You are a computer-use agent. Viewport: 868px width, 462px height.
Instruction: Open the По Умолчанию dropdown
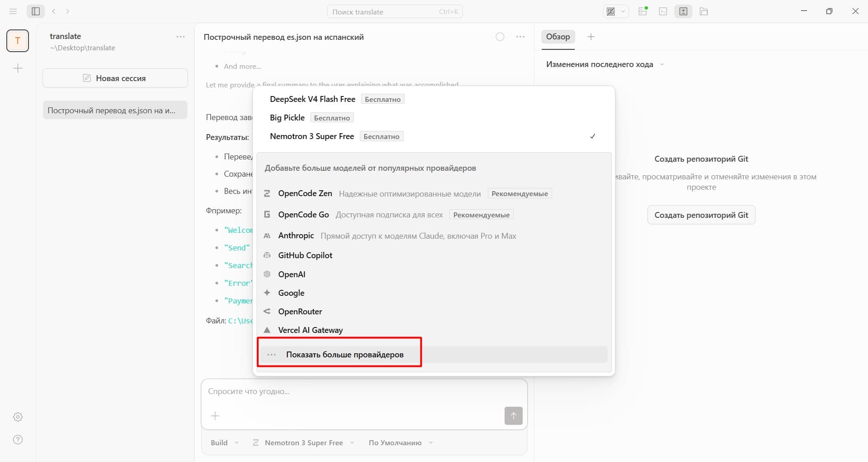point(401,443)
